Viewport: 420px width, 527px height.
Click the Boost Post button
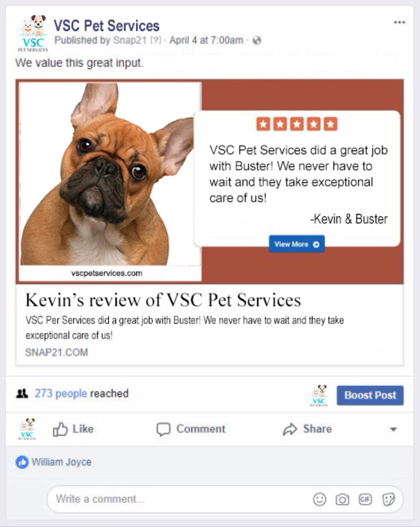[370, 395]
